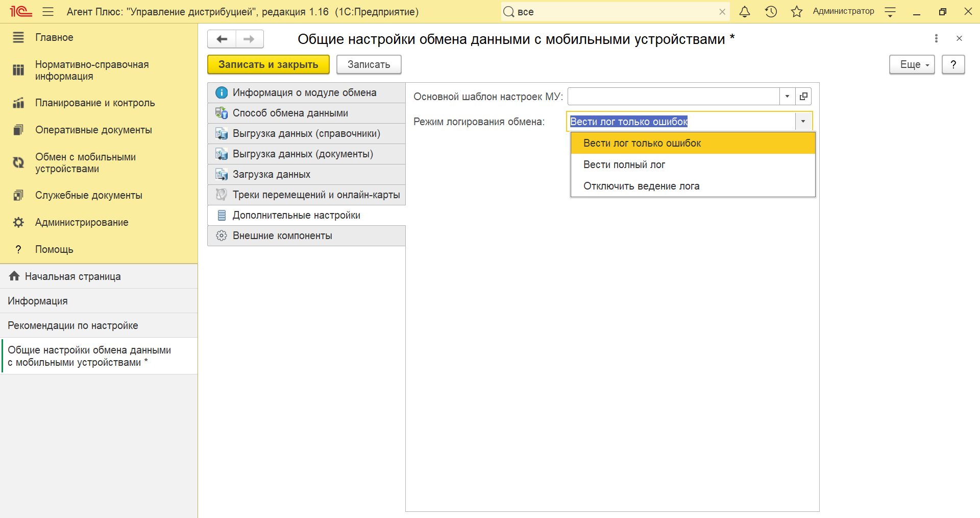
Task: Select Вести полный лог option
Action: (x=624, y=164)
